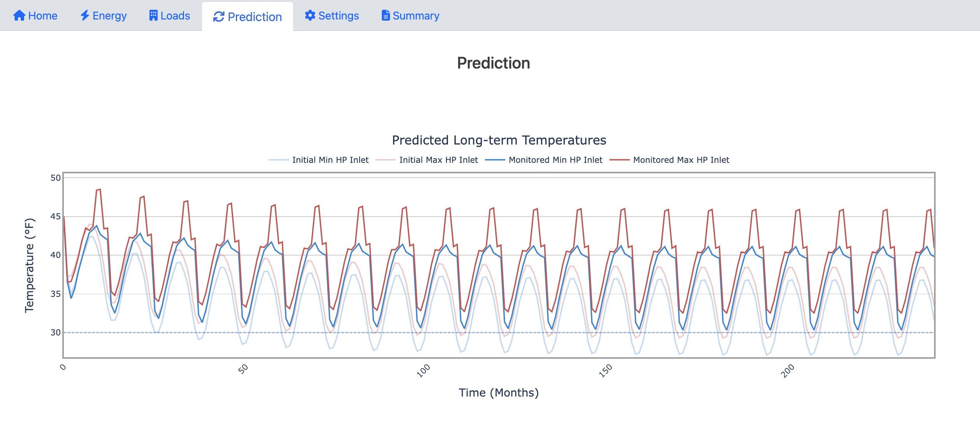Navigate to the Home tab
Screen dimensions: 980x439
pyautogui.click(x=42, y=16)
